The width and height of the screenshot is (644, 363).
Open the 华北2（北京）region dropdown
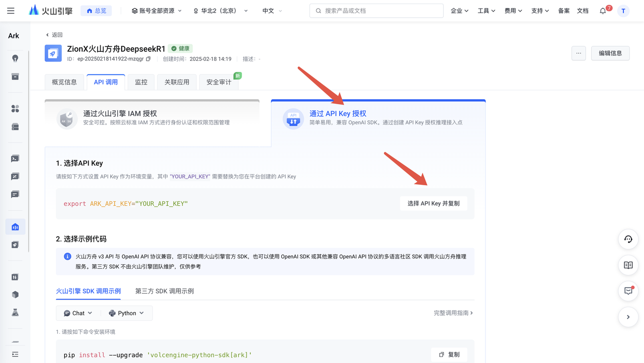(x=221, y=11)
